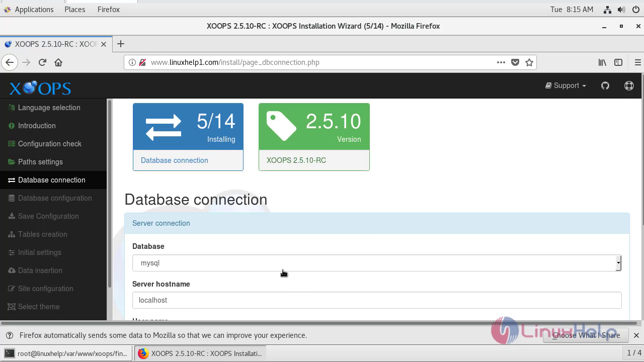
Task: Select Language selection step in sidebar
Action: tap(53, 108)
